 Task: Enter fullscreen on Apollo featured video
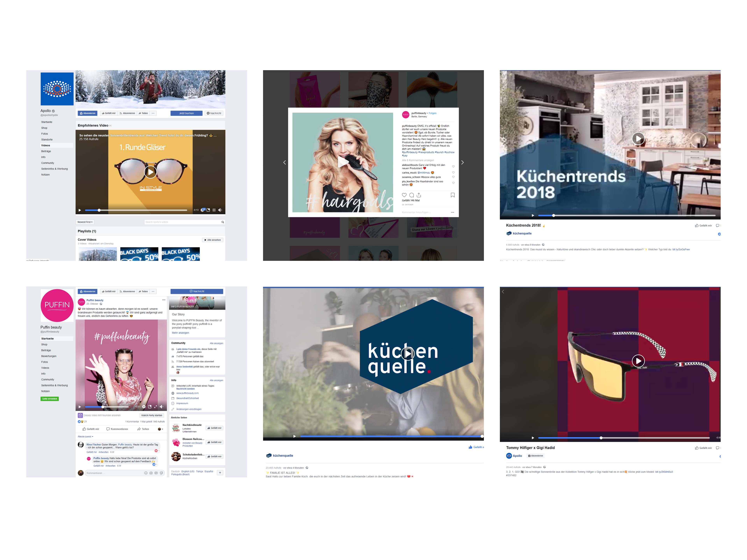(x=214, y=210)
